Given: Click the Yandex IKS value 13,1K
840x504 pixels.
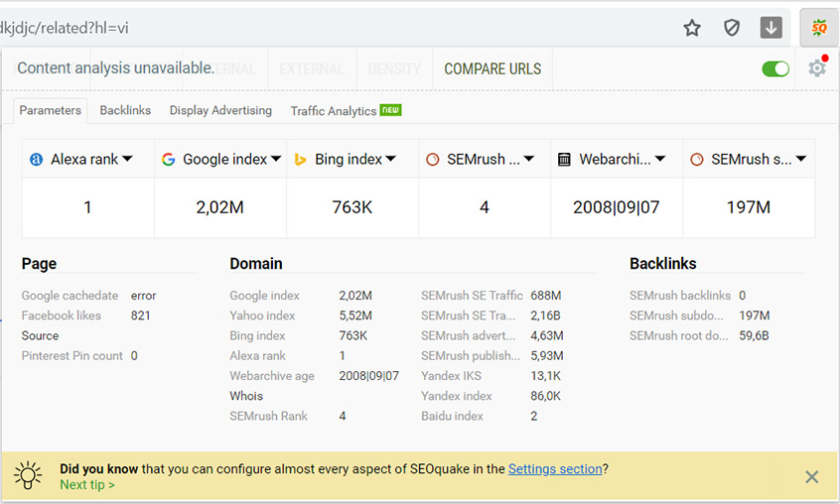Looking at the screenshot, I should pos(545,376).
